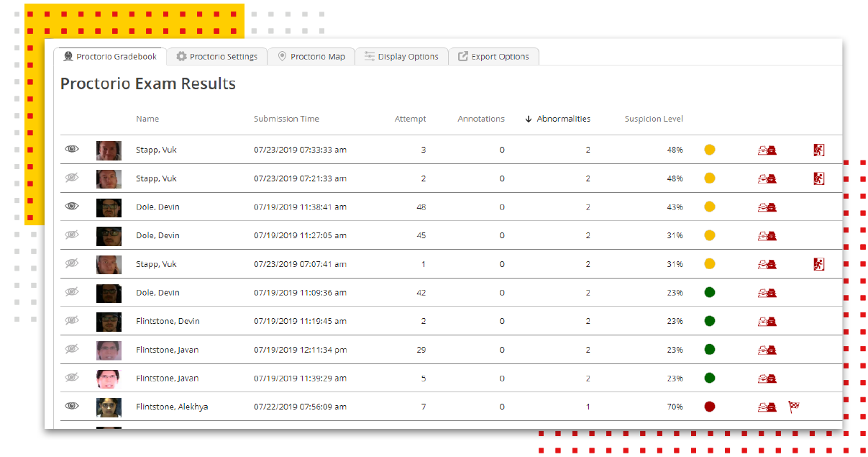Click submission time 07/19/2019 12:11:34 pm
This screenshot has height=457, width=868.
300,350
